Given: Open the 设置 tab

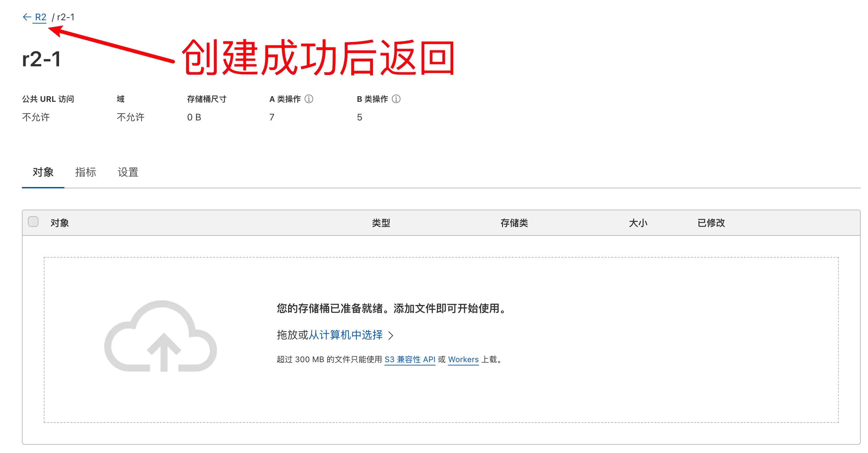Looking at the screenshot, I should [128, 172].
